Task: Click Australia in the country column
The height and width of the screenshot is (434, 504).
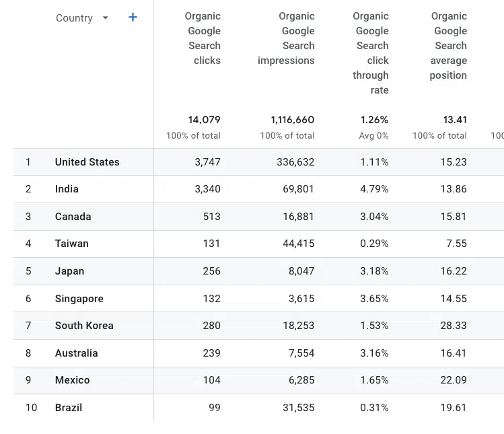Action: tap(76, 353)
